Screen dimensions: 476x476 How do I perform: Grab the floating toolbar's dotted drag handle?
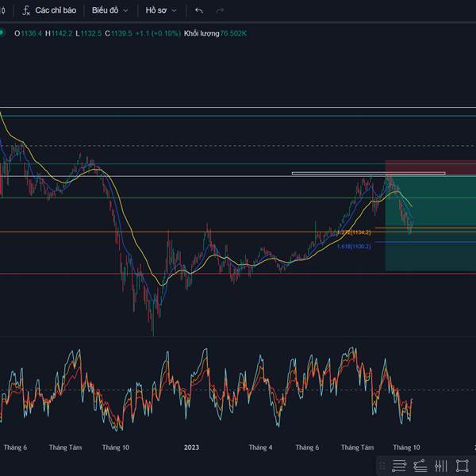coord(382,466)
